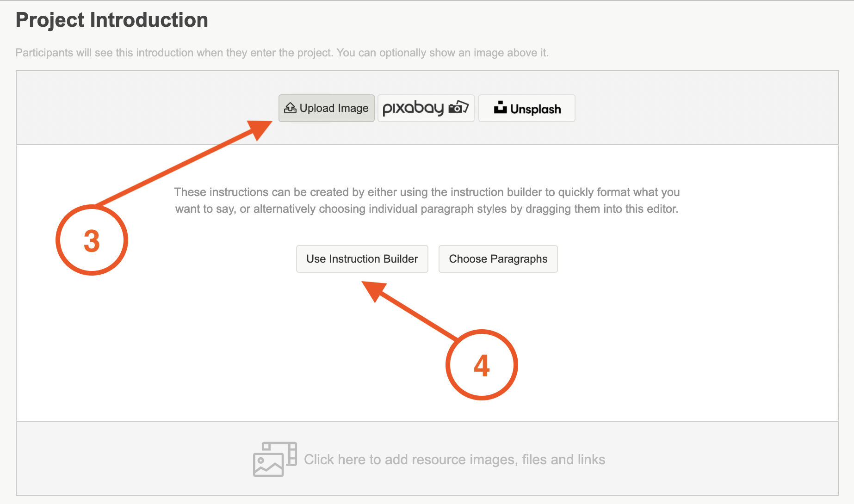This screenshot has height=504, width=854.
Task: Click the orange circled number 3
Action: (x=92, y=240)
